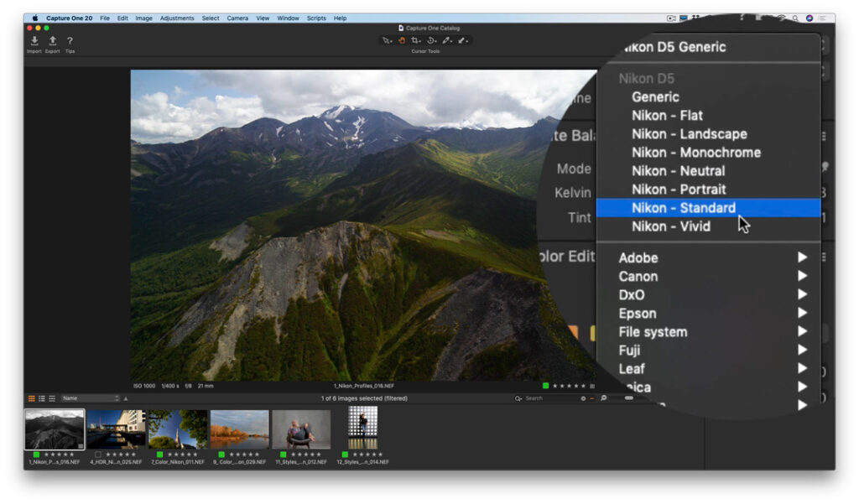Switch browser to list view

coord(41,397)
